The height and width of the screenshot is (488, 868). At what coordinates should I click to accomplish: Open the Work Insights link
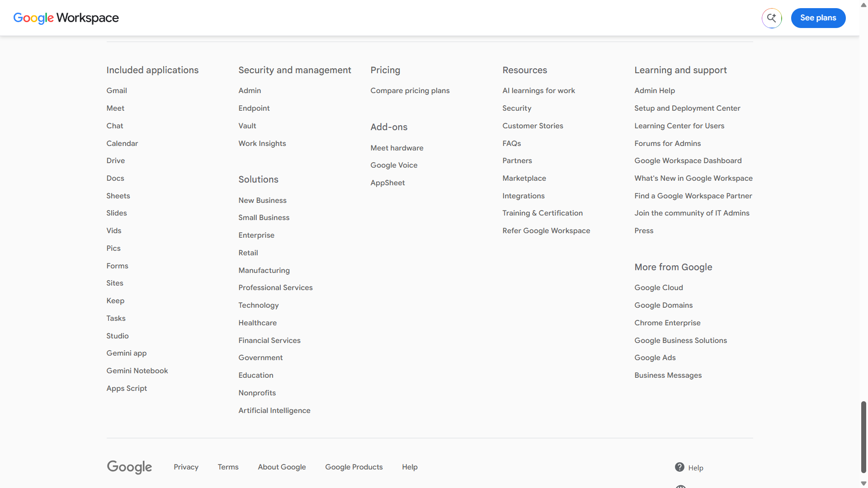[x=262, y=144]
